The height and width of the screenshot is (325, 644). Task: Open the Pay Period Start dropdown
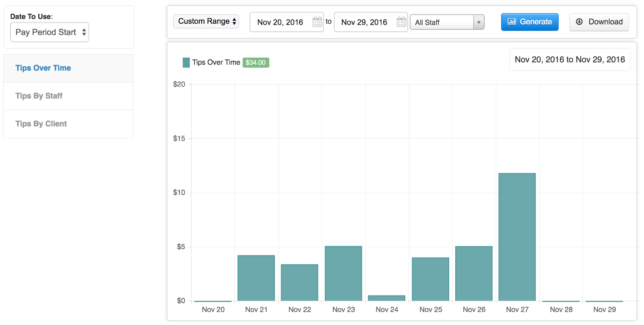click(x=50, y=32)
